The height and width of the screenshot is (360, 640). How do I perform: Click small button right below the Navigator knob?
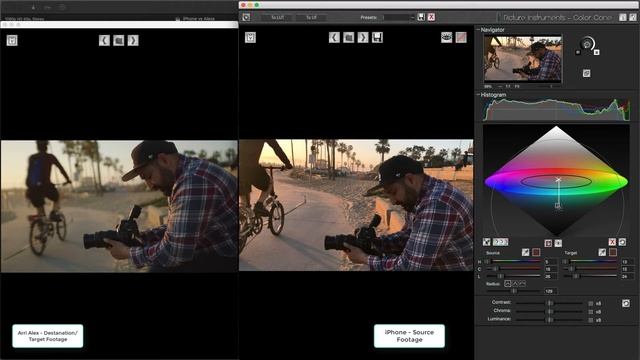pos(596,52)
